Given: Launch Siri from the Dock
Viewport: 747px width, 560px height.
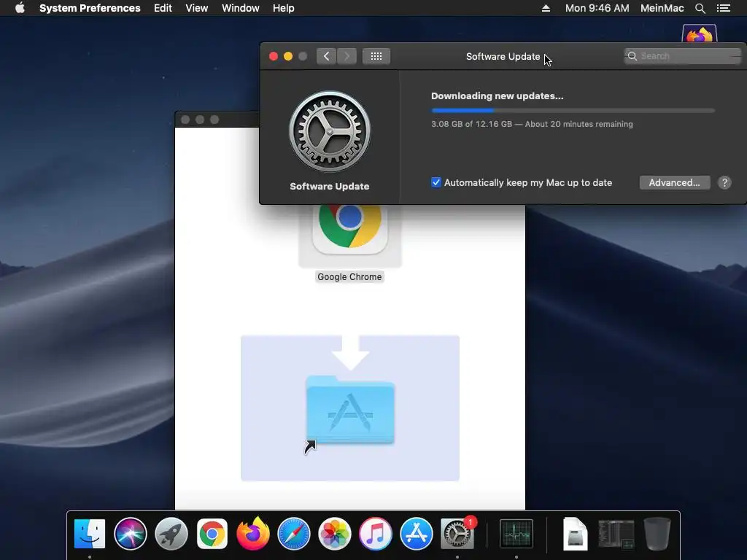Looking at the screenshot, I should point(130,533).
